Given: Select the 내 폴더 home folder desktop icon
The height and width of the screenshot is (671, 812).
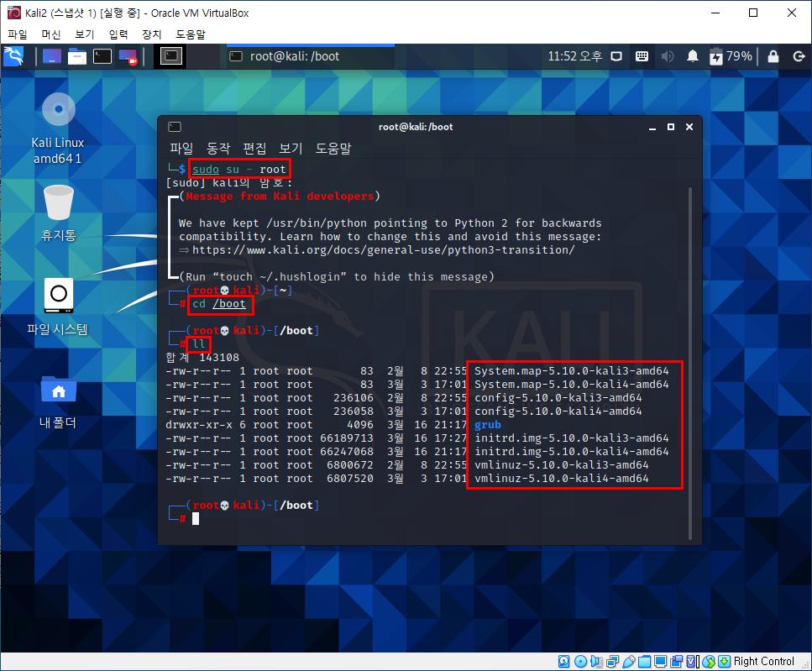Looking at the screenshot, I should pyautogui.click(x=59, y=402).
